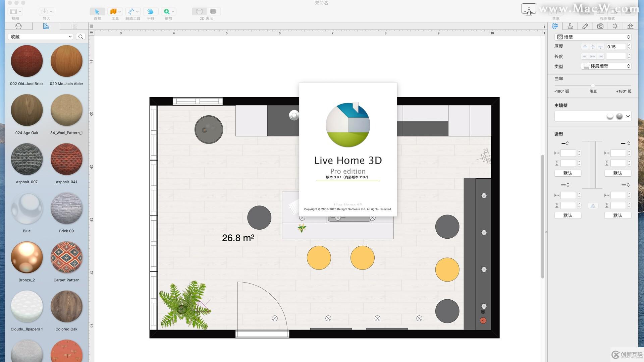Open the sun lighting inspector tab
Image resolution: width=644 pixels, height=362 pixels.
pos(615,26)
